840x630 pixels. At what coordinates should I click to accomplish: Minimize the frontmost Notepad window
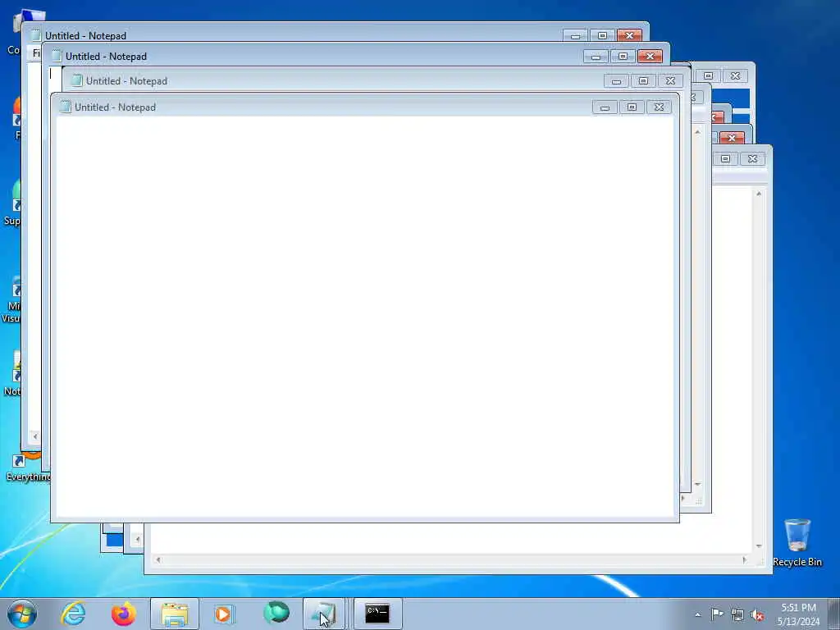pyautogui.click(x=605, y=107)
